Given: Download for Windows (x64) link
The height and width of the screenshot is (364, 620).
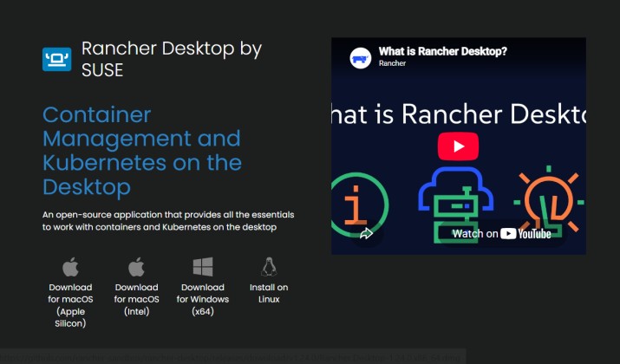Looking at the screenshot, I should click(x=203, y=299).
